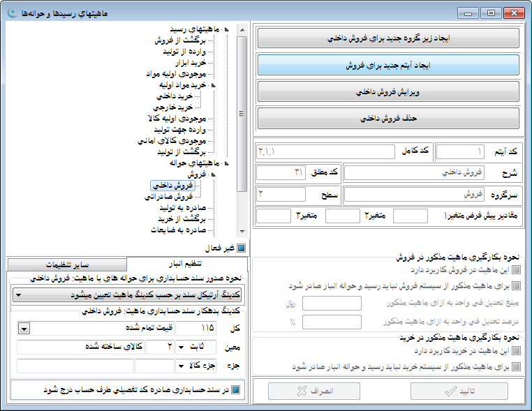532x411 pixels.
Task: Click ایجاد زیر گروه جدید برای فروش داخلی button
Action: pyautogui.click(x=388, y=38)
